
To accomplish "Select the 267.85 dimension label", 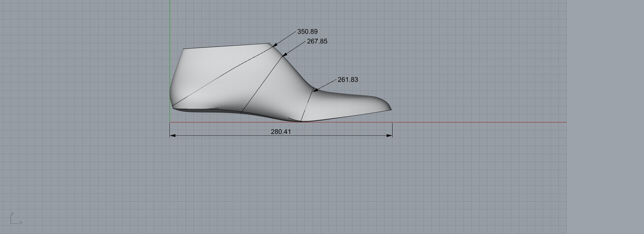I will coord(317,42).
